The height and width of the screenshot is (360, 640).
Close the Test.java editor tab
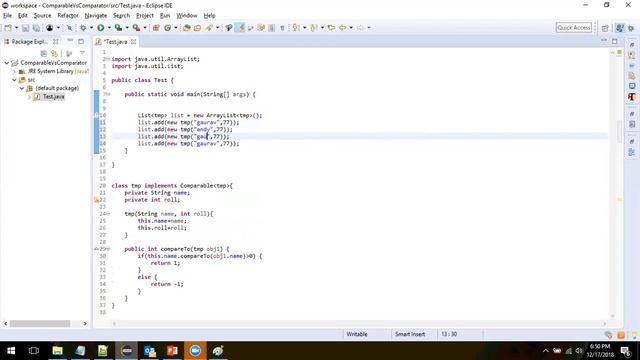click(x=133, y=42)
